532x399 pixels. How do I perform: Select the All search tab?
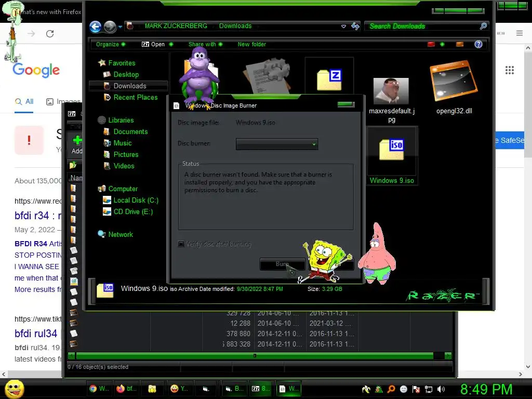24,101
